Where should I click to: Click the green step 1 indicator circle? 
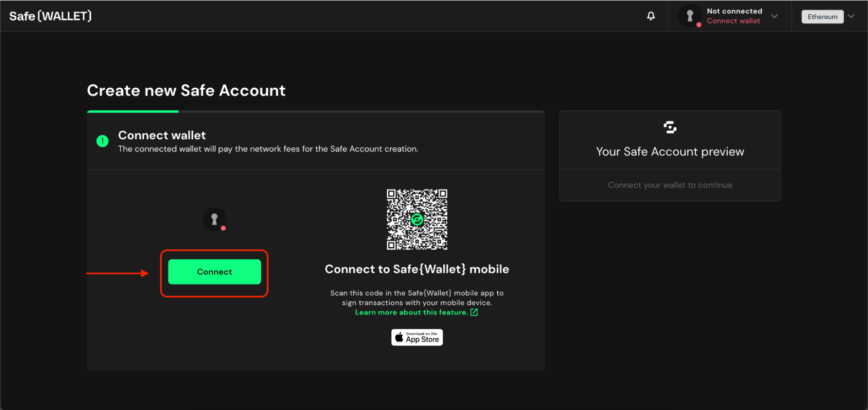click(102, 141)
